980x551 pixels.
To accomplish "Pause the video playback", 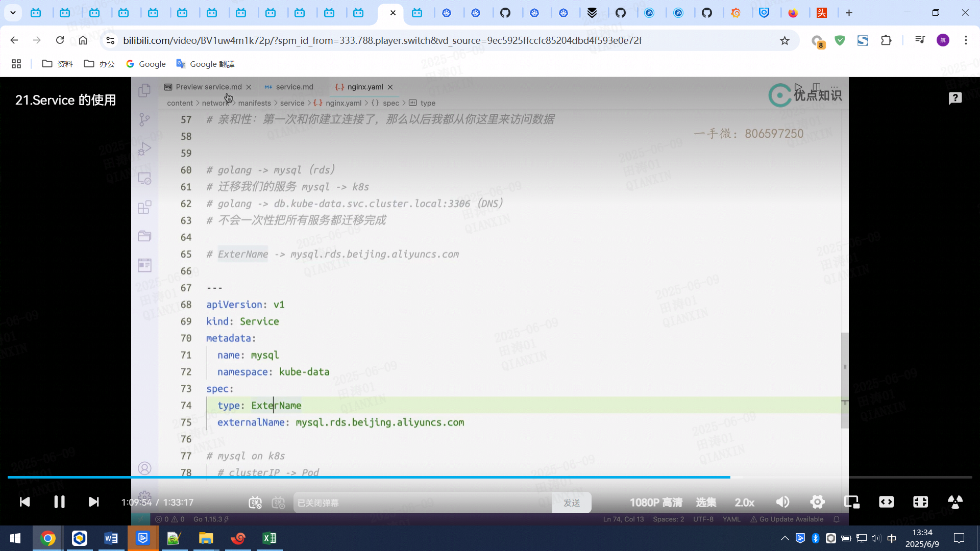I will pos(59,502).
